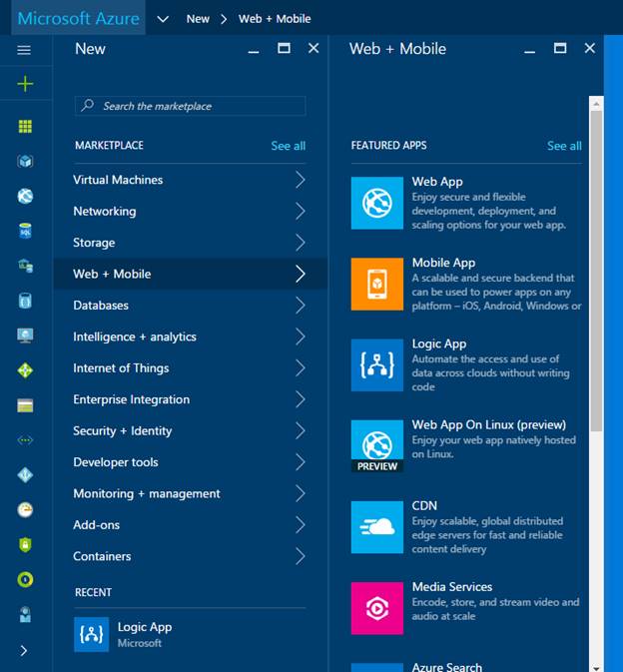Select Developer tools category

[x=191, y=462]
